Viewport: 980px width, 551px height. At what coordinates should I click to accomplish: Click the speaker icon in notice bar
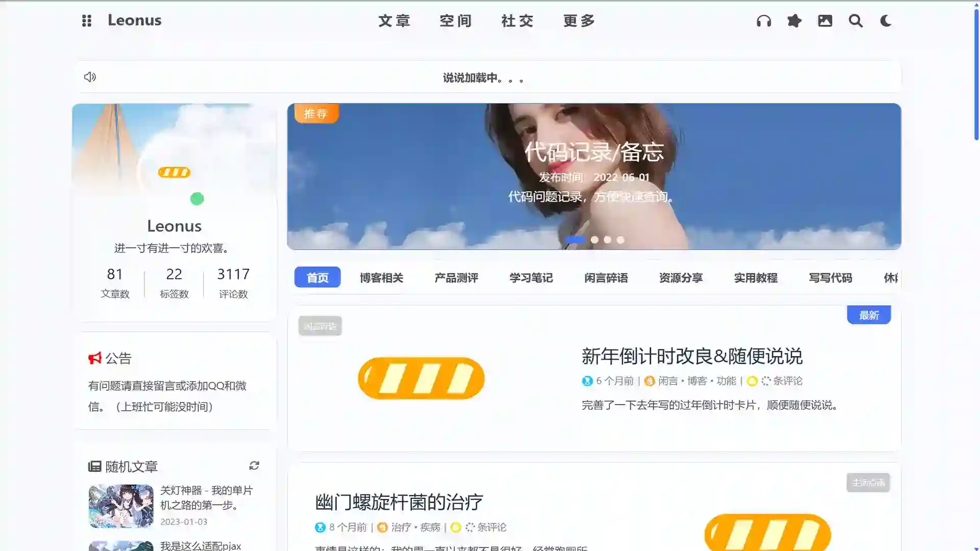tap(90, 77)
